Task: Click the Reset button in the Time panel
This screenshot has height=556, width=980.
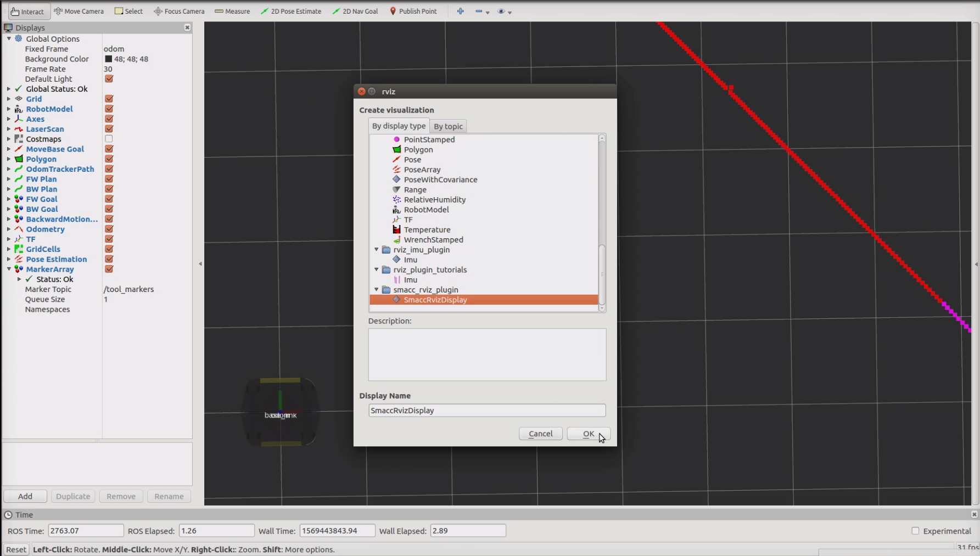Action: click(15, 549)
